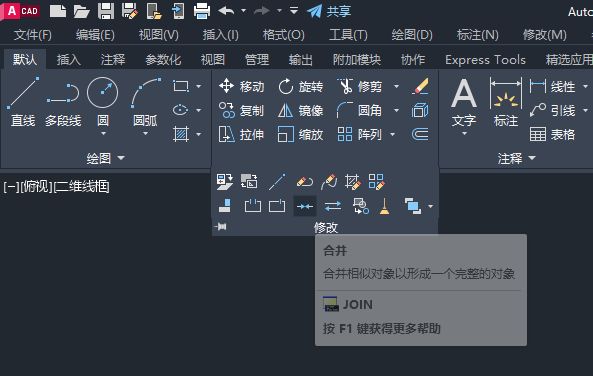Activate the Scale (缩放) command

[x=301, y=134]
